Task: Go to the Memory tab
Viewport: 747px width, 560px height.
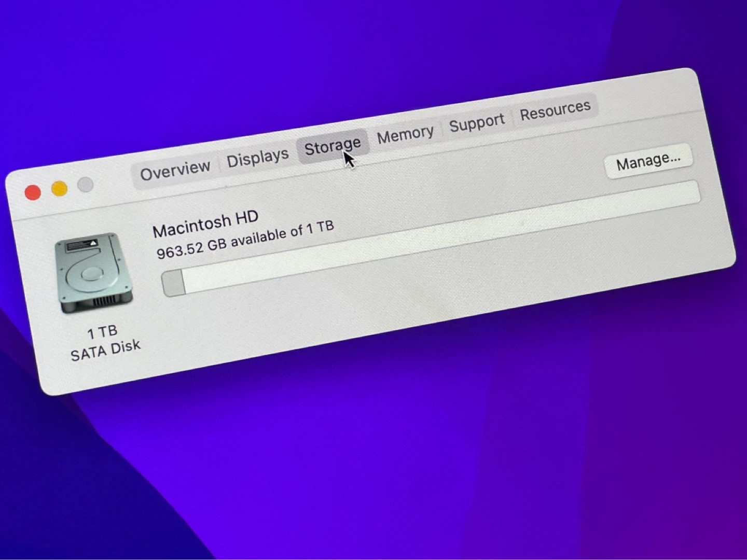Action: (405, 135)
